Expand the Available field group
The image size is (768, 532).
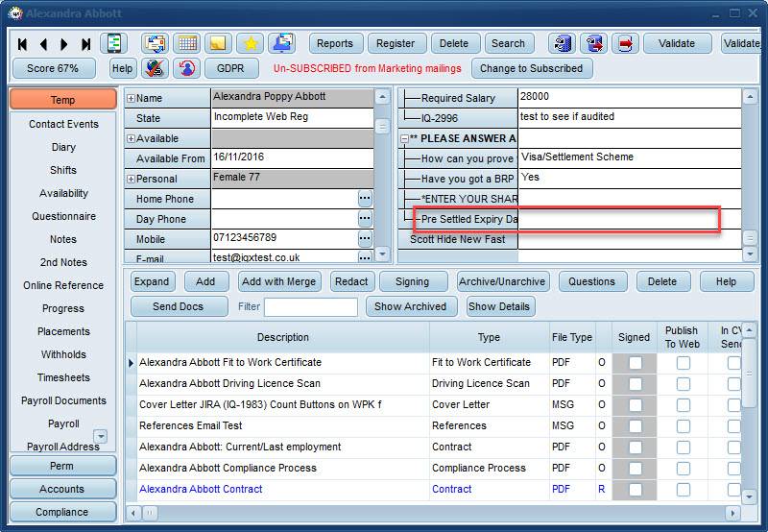[131, 138]
